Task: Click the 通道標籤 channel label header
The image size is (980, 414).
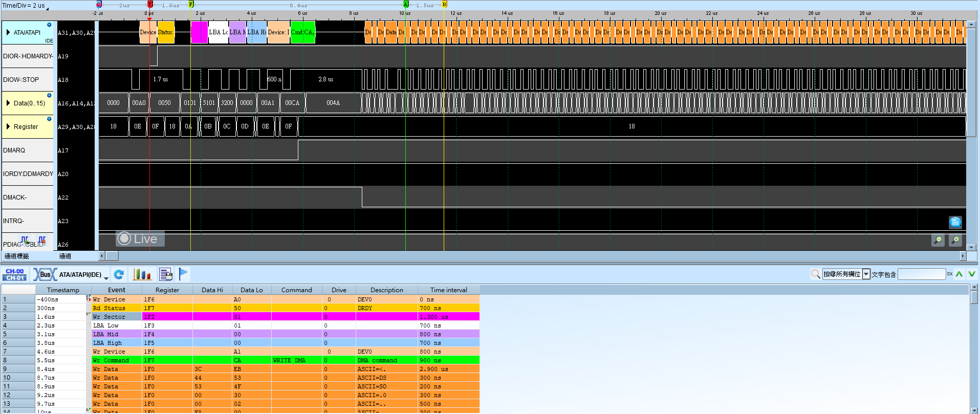Action: pos(17,256)
